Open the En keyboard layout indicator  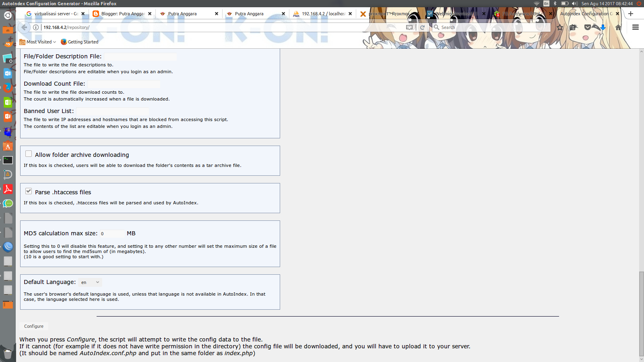click(546, 4)
